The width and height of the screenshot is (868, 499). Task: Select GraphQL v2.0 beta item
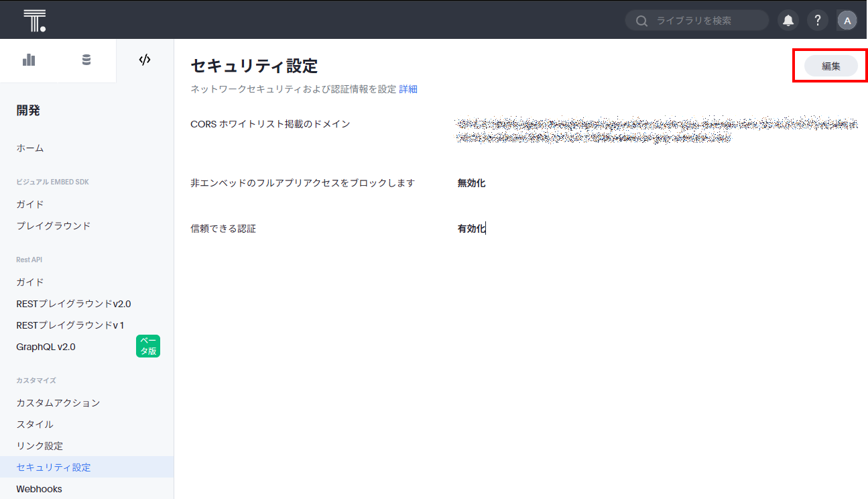[46, 347]
